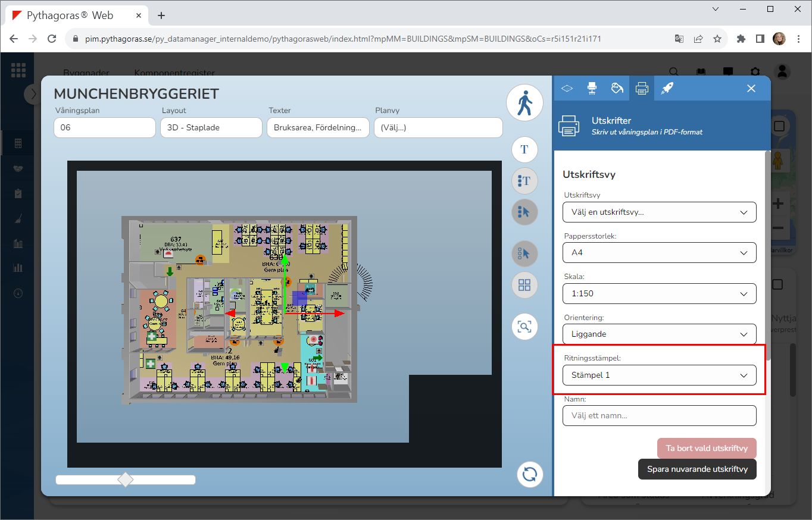Switch to the layers diamond icon tab
The width and height of the screenshot is (812, 520).
click(567, 88)
